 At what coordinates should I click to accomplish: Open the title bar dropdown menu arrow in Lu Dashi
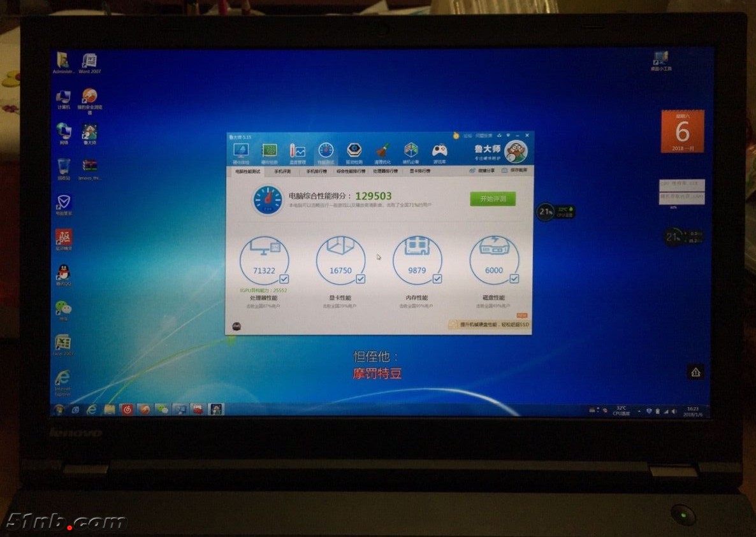(508, 136)
